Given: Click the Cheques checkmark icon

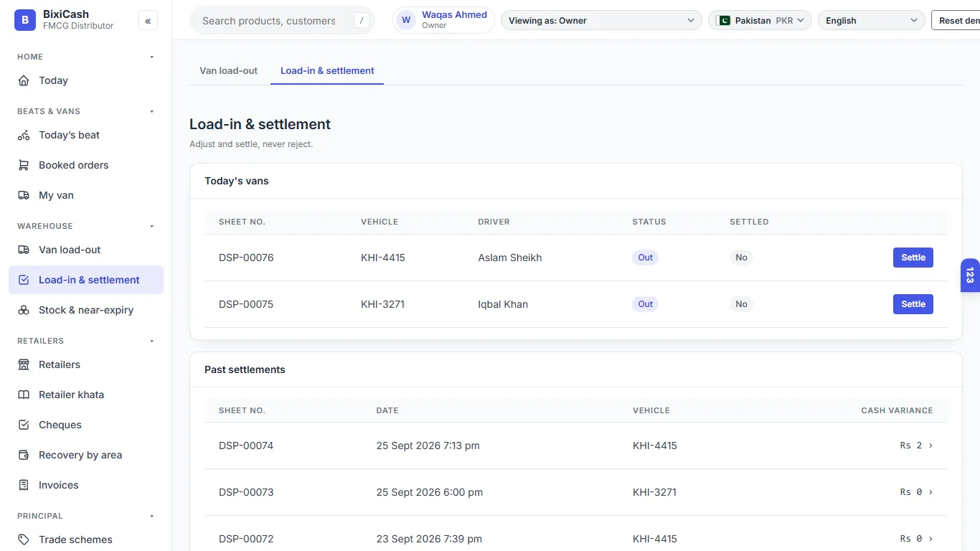Looking at the screenshot, I should (24, 425).
